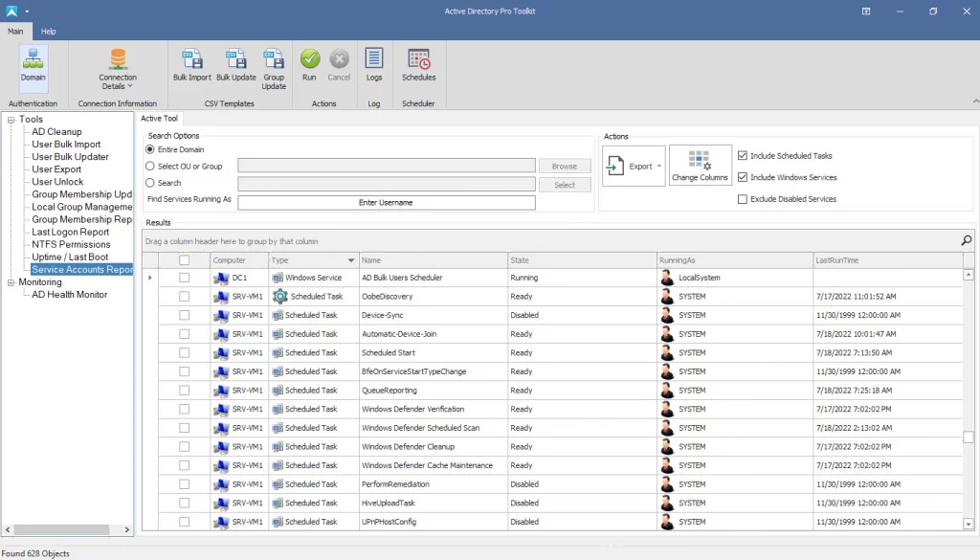
Task: Open AD Health Monitor
Action: coord(69,295)
